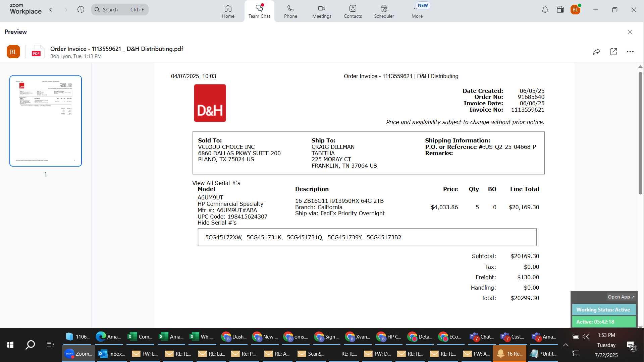The image size is (644, 362).
Task: Click the Search field in Zoom
Action: (120, 10)
